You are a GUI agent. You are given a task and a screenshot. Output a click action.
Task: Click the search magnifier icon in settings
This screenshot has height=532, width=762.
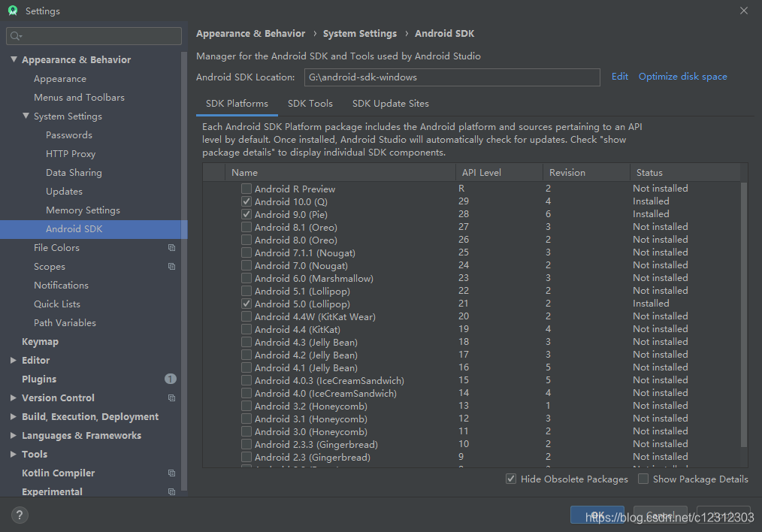pyautogui.click(x=16, y=36)
